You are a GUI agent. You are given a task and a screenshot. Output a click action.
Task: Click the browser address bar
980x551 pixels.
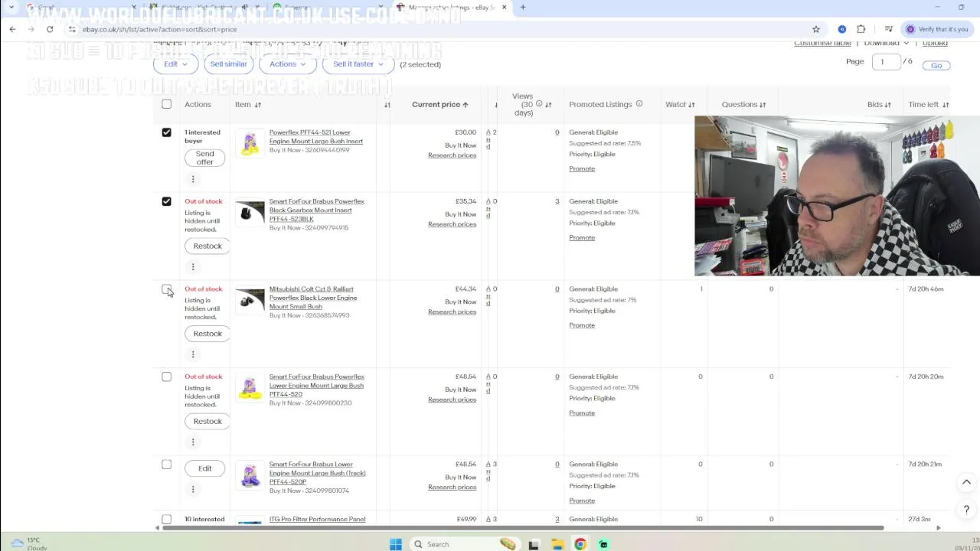point(436,29)
